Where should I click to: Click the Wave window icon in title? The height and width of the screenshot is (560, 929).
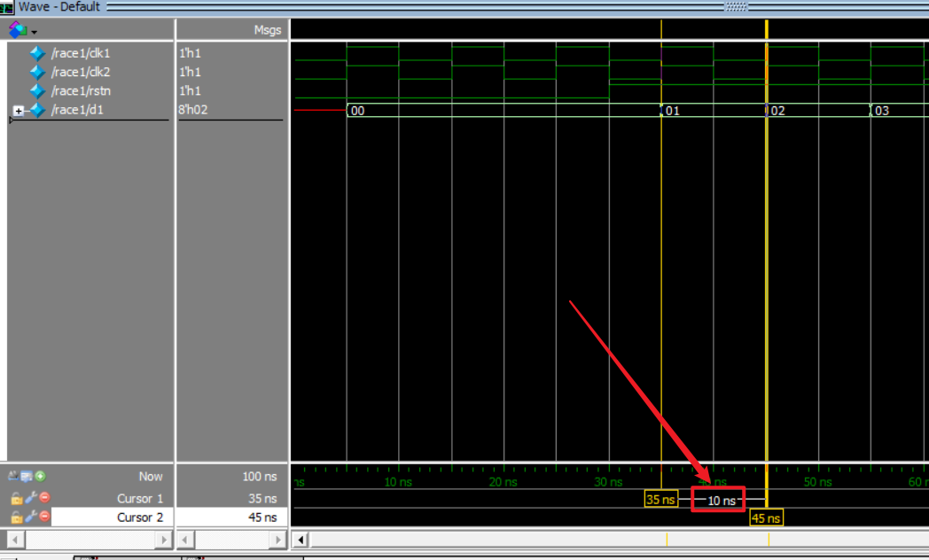(7, 8)
